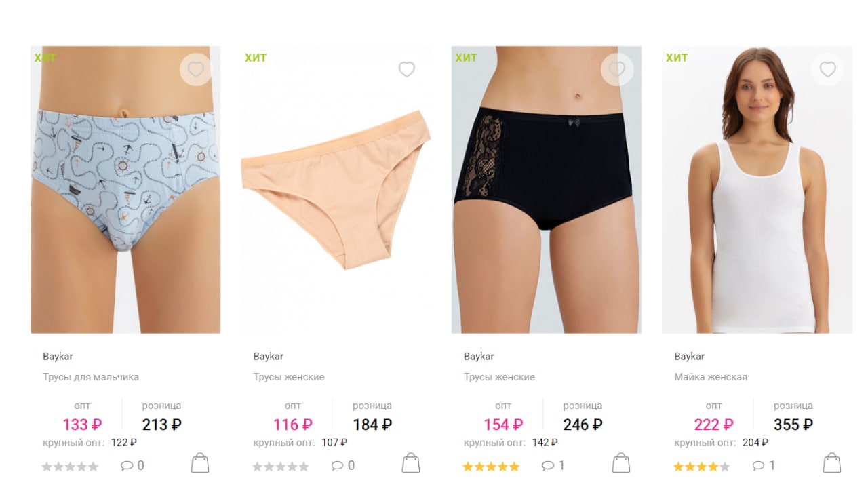Toggle heart icon on black lace briefs

tap(617, 69)
